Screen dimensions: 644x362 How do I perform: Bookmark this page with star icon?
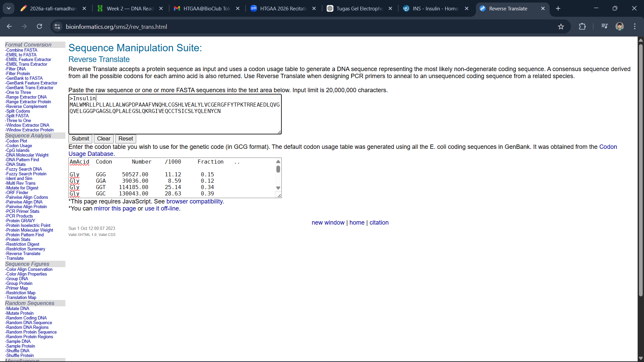point(561,26)
